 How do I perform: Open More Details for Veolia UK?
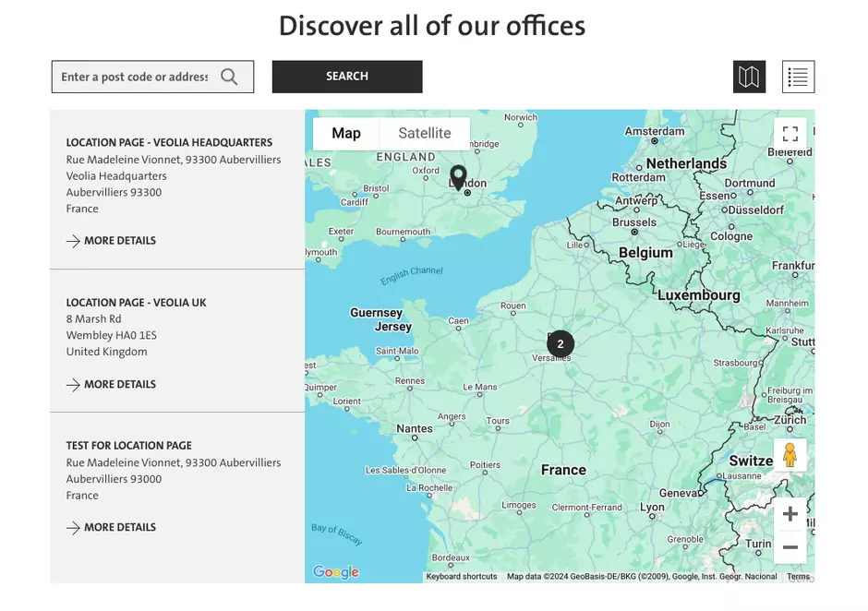click(x=112, y=384)
